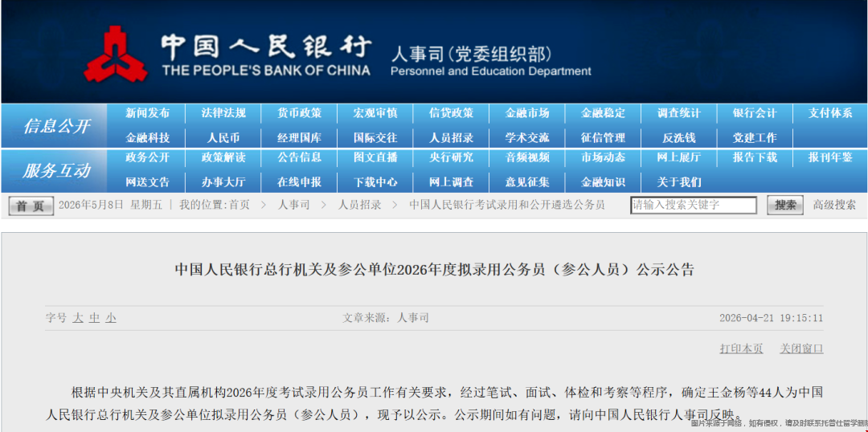
Task: Visit 党建工作 page
Action: click(x=755, y=138)
